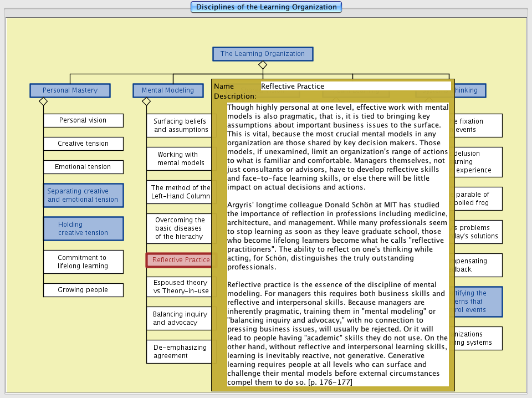532x398 pixels.
Task: Click diamond connector below Personal Mastery
Action: [43, 101]
